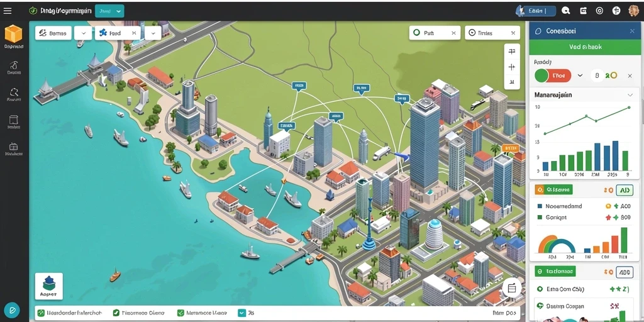
Task: Open the hamburger menu
Action: click(8, 11)
